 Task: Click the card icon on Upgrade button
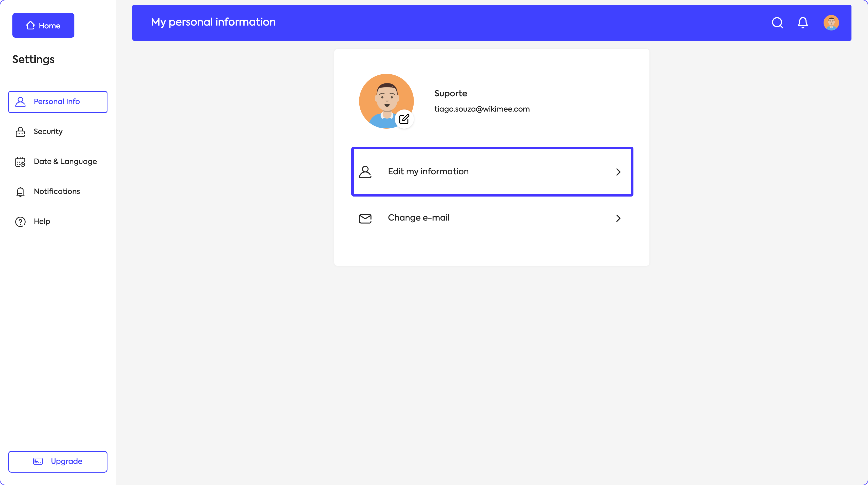tap(38, 461)
